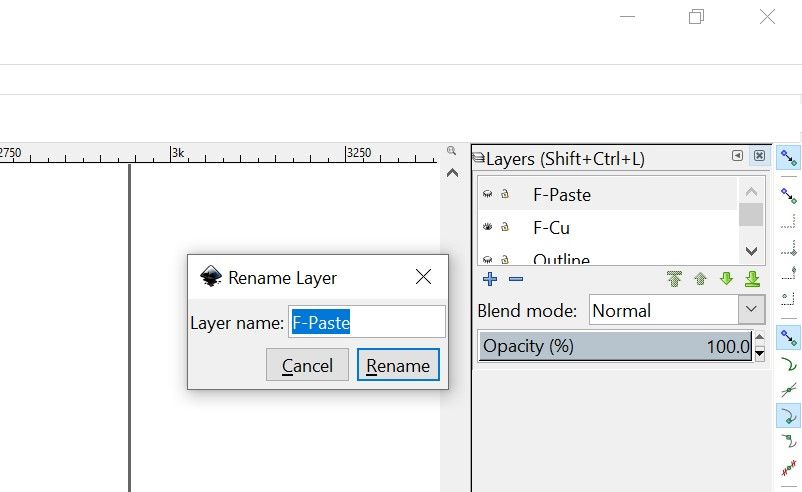Close the Inkscape window

tap(767, 17)
